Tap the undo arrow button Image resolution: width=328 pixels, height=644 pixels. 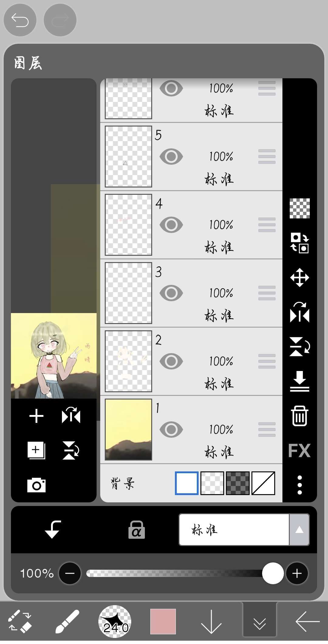click(20, 20)
